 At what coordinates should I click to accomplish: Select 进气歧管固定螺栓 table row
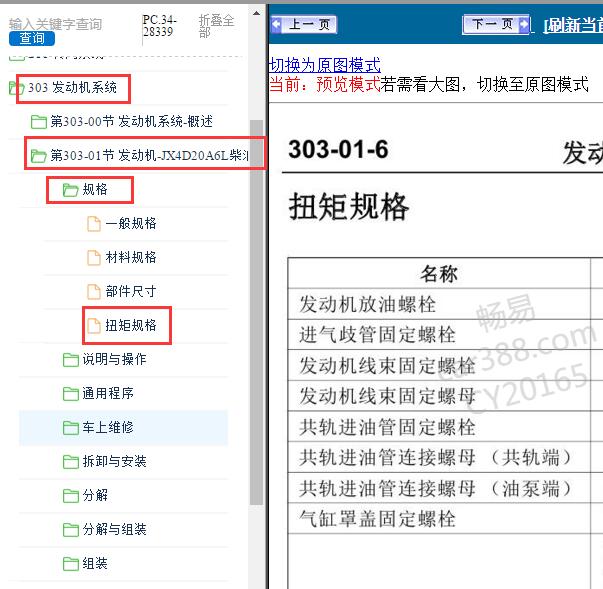point(439,334)
